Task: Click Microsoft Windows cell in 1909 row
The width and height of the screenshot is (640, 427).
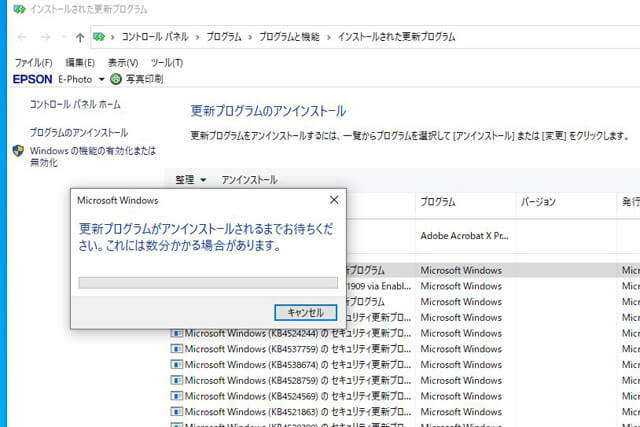Action: click(461, 286)
